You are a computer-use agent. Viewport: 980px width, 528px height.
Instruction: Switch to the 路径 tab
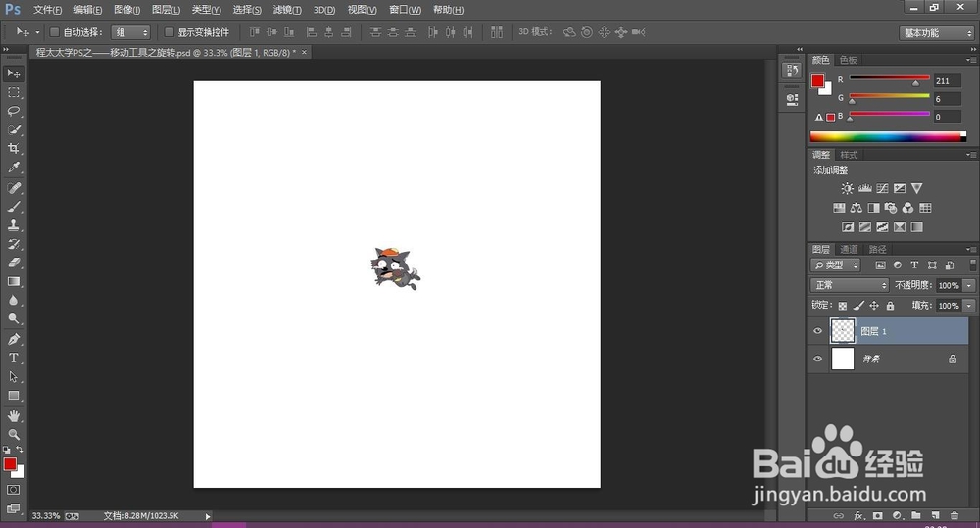(x=877, y=249)
